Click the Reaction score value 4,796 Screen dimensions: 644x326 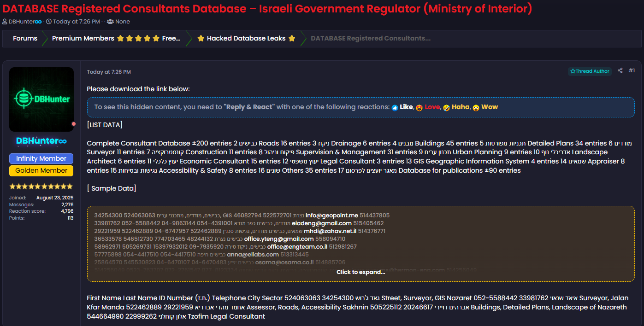[67, 211]
